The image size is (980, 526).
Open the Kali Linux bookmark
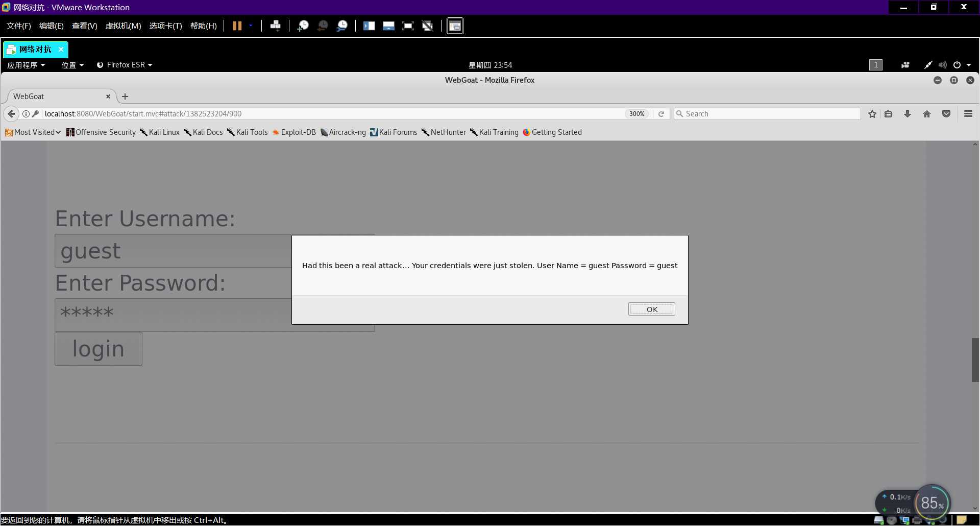pyautogui.click(x=160, y=132)
